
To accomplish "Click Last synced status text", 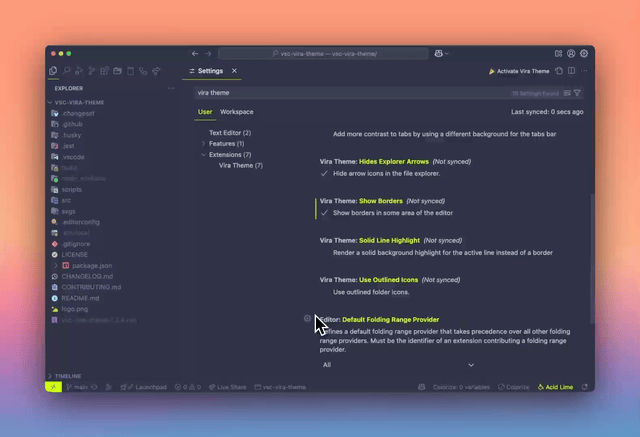I will (x=547, y=112).
